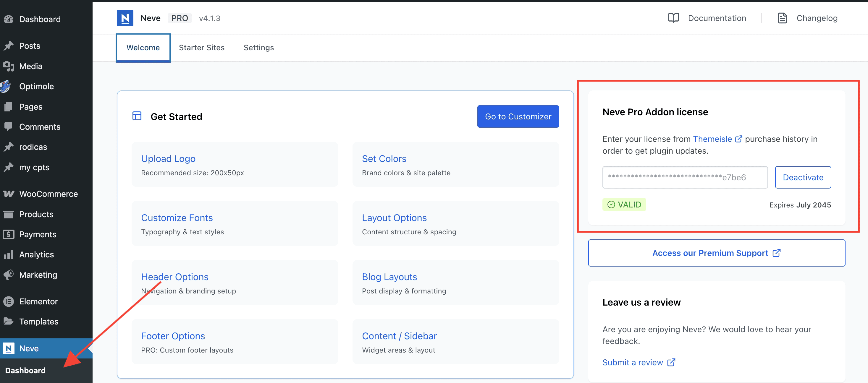This screenshot has height=383, width=868.
Task: Click the Media icon in sidebar
Action: coord(8,66)
